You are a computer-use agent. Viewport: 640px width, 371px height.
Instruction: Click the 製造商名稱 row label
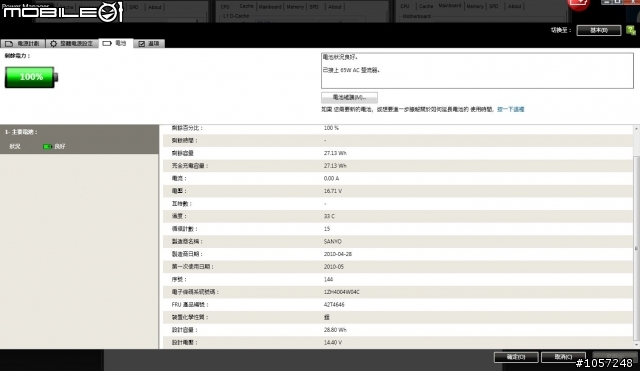187,241
